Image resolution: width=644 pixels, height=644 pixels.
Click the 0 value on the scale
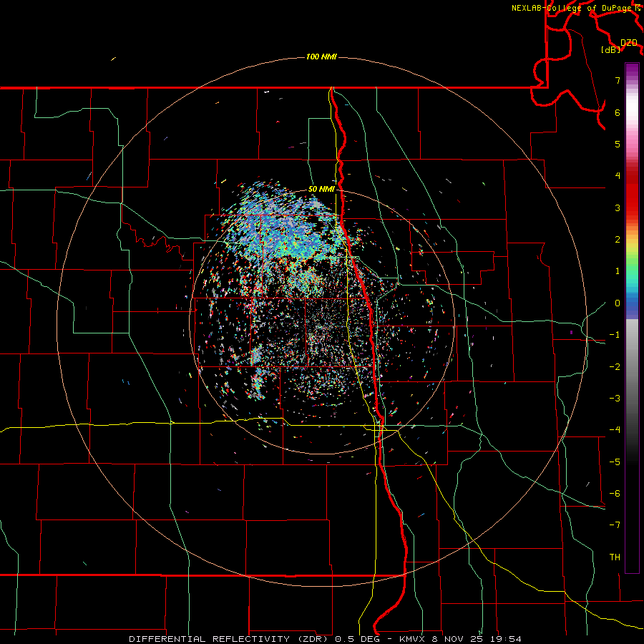[618, 303]
